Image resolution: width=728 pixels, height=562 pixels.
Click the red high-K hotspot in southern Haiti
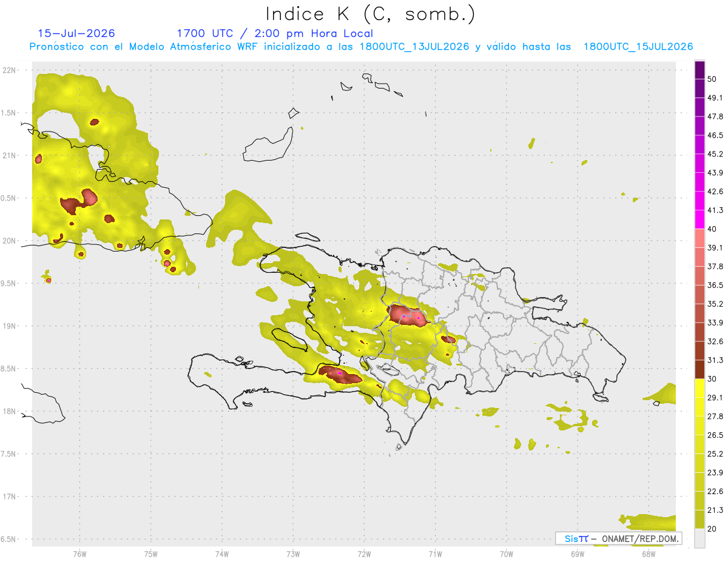(x=340, y=374)
